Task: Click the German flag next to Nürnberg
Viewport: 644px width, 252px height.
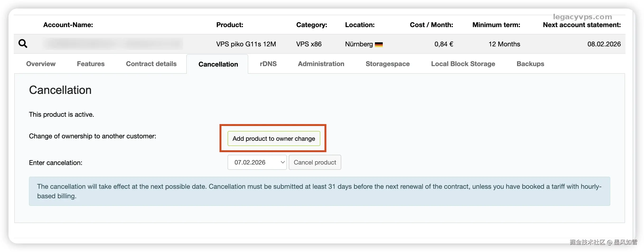Action: pos(379,45)
